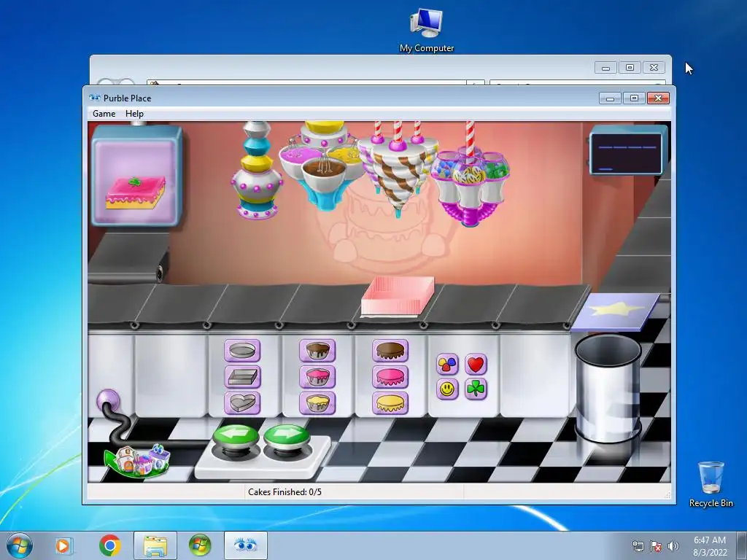Open My Computer desktop icon

tap(426, 31)
